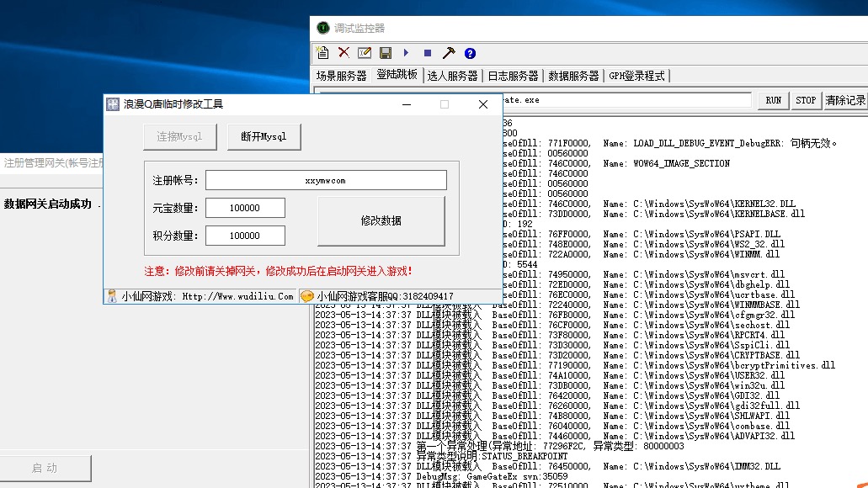Click the 修改数据 button
The width and height of the screenshot is (868, 488).
381,220
